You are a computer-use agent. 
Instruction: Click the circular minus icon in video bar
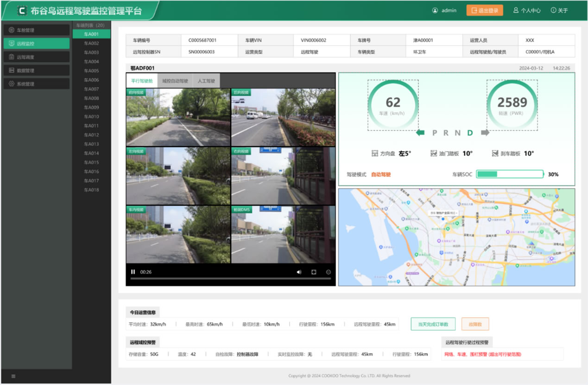[329, 272]
